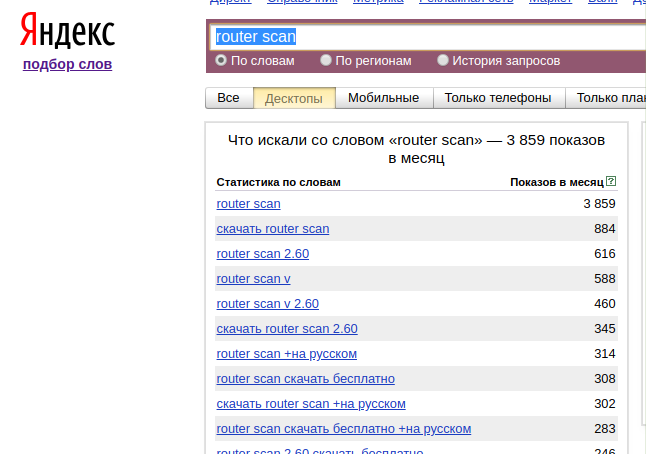Open the router scan v link
This screenshot has height=454, width=646.
point(253,279)
